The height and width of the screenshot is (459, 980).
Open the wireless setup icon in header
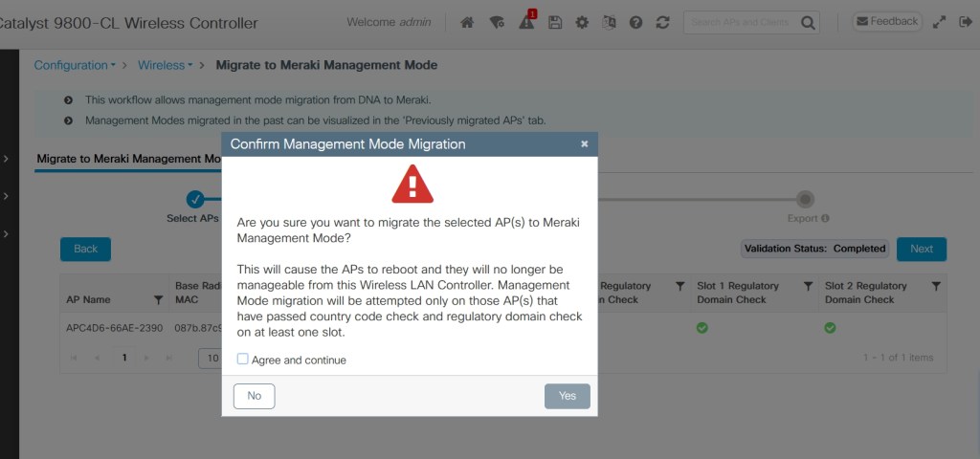[x=496, y=22]
